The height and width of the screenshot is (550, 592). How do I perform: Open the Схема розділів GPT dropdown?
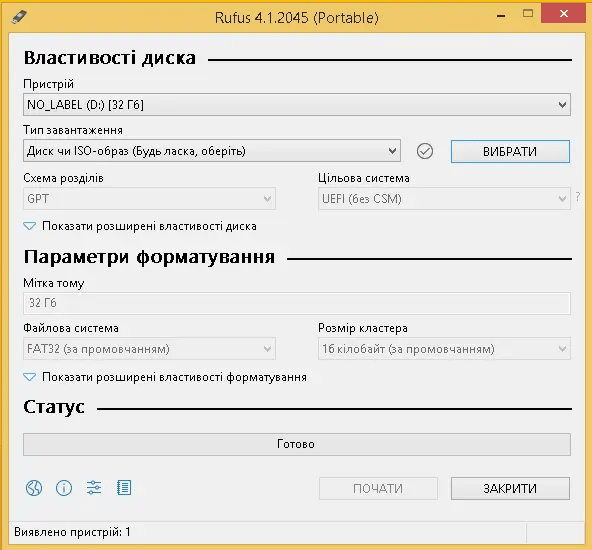(x=149, y=199)
